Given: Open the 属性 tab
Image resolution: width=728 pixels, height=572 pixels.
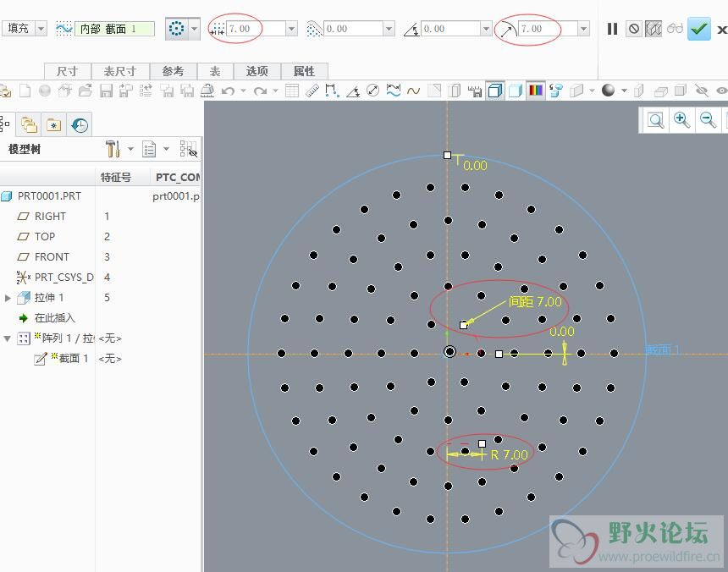Looking at the screenshot, I should [305, 71].
